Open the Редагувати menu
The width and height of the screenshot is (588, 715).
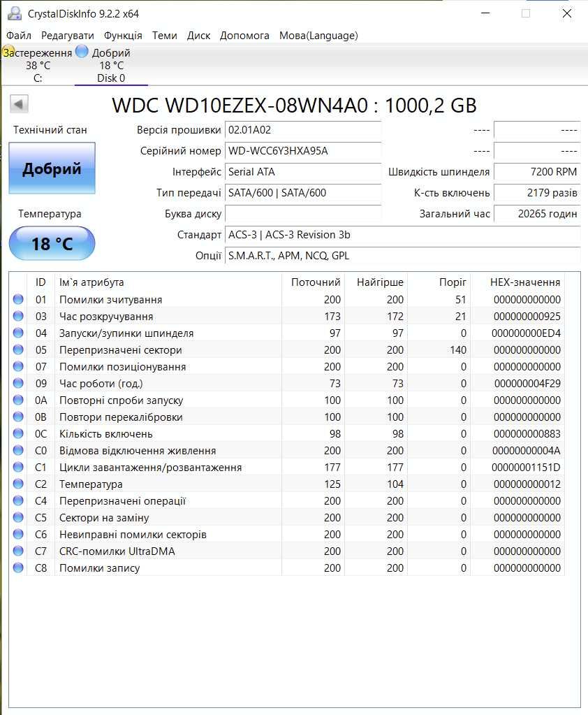click(68, 36)
